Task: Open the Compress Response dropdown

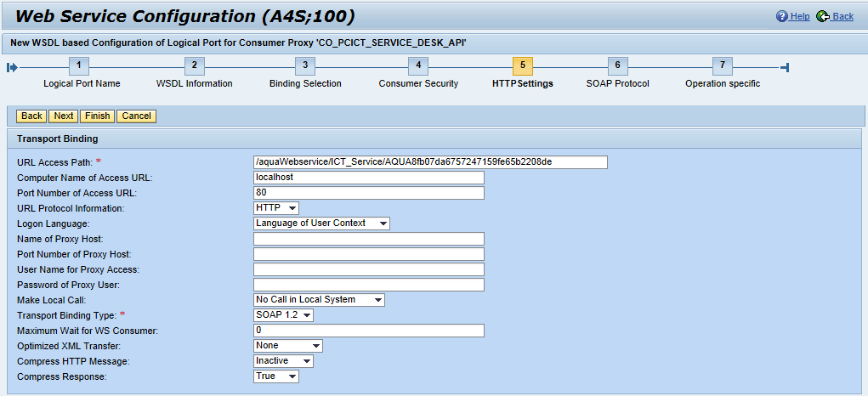Action: [x=276, y=376]
